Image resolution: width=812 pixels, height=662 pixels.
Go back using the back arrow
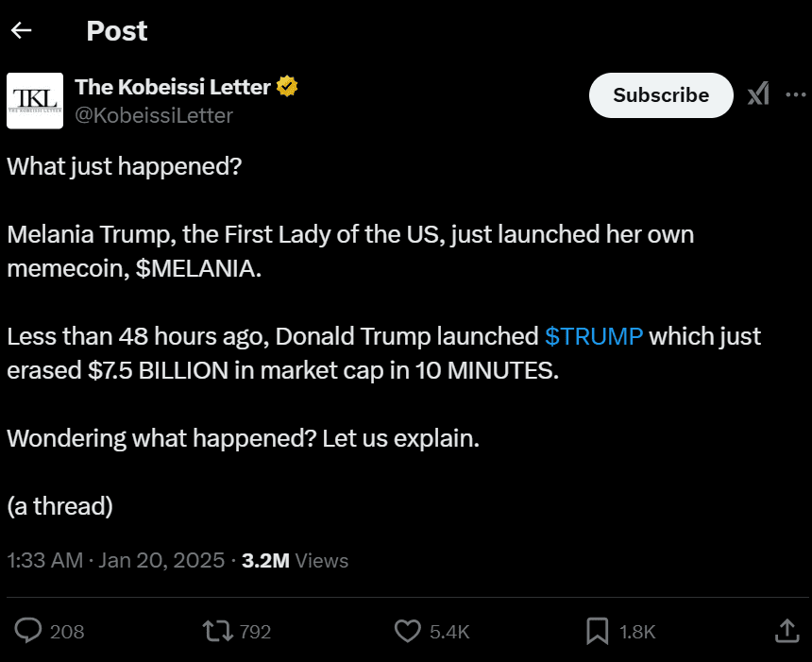pos(20,30)
